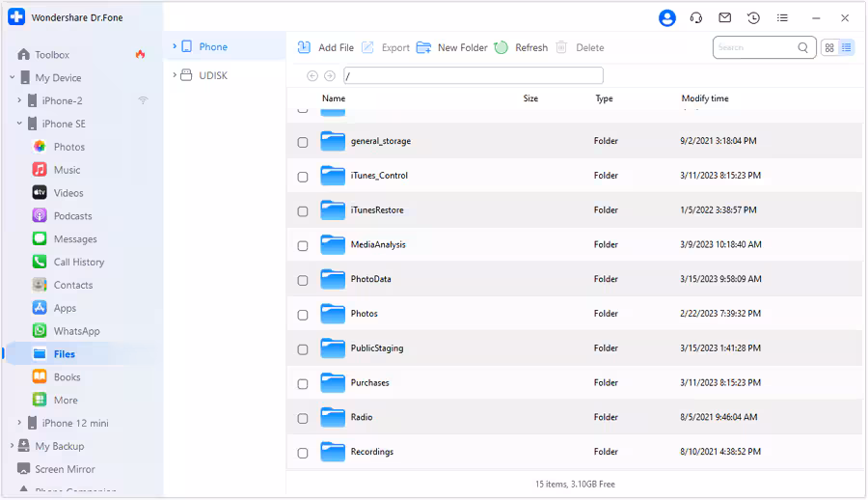This screenshot has width=868, height=500.
Task: Click the path address field
Action: (x=474, y=76)
